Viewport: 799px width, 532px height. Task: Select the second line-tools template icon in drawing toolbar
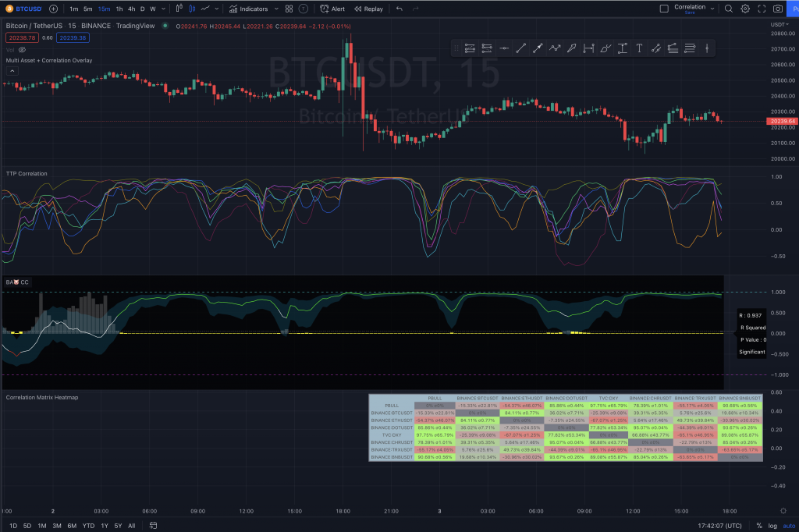coord(487,48)
